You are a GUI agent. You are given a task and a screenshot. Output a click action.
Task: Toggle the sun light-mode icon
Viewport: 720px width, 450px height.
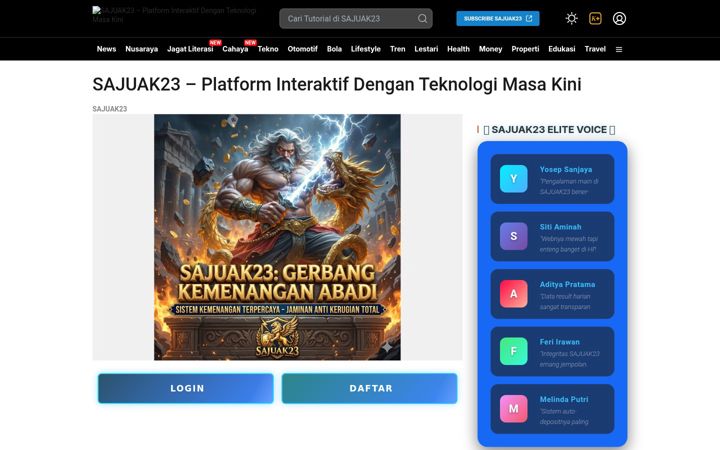pyautogui.click(x=571, y=18)
